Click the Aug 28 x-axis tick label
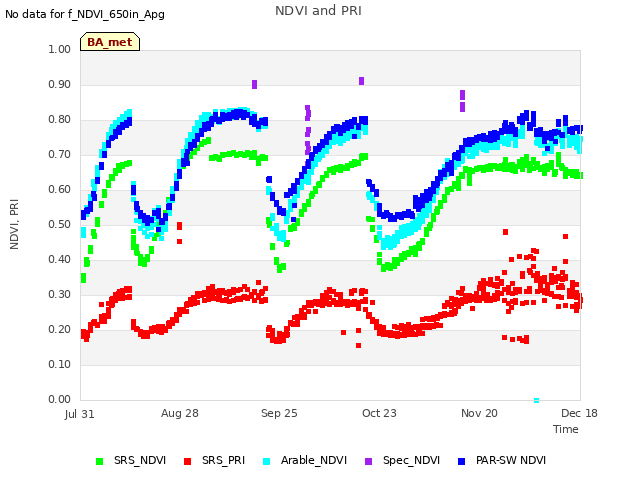Image resolution: width=640 pixels, height=480 pixels. click(x=180, y=413)
